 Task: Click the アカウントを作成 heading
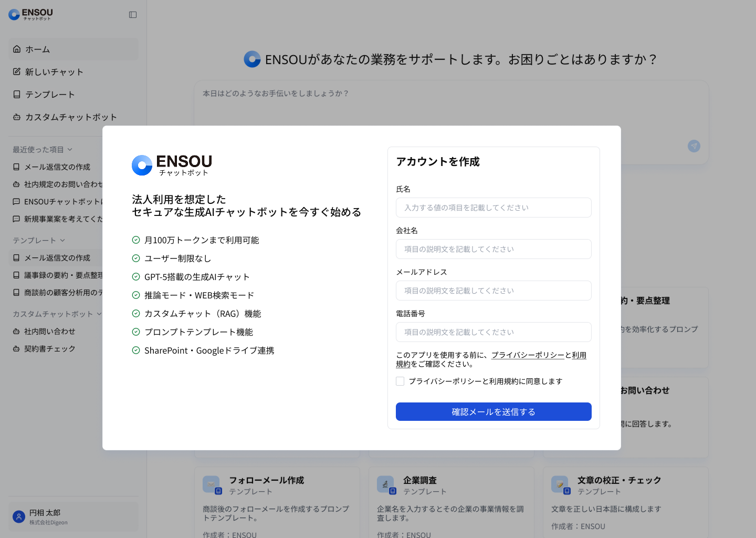point(438,161)
